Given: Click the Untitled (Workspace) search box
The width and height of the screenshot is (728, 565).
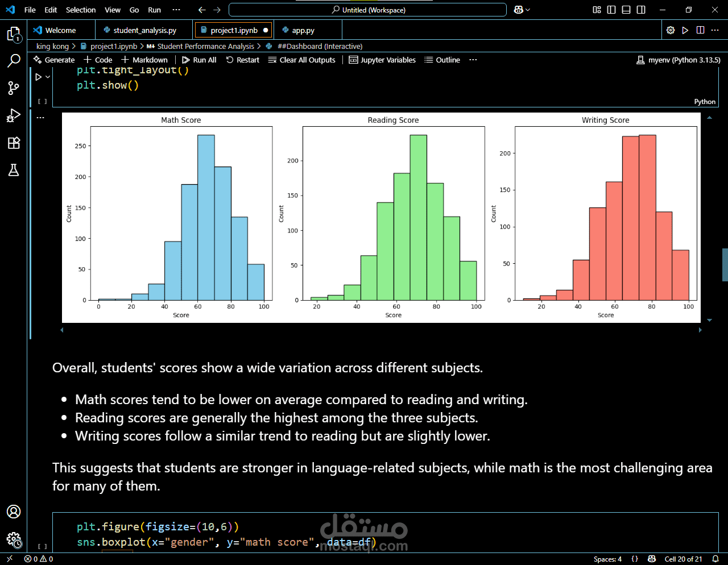Looking at the screenshot, I should [x=367, y=10].
